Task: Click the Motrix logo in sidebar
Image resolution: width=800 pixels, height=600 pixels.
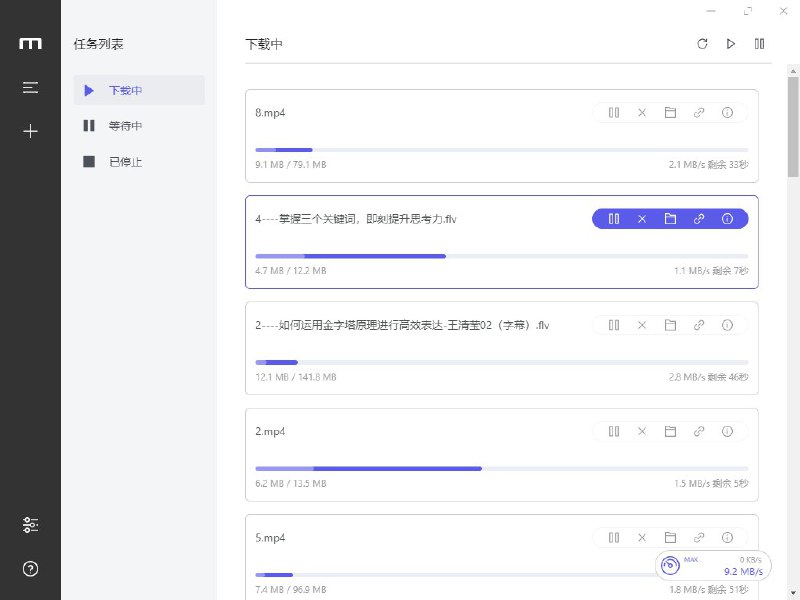Action: pos(30,43)
